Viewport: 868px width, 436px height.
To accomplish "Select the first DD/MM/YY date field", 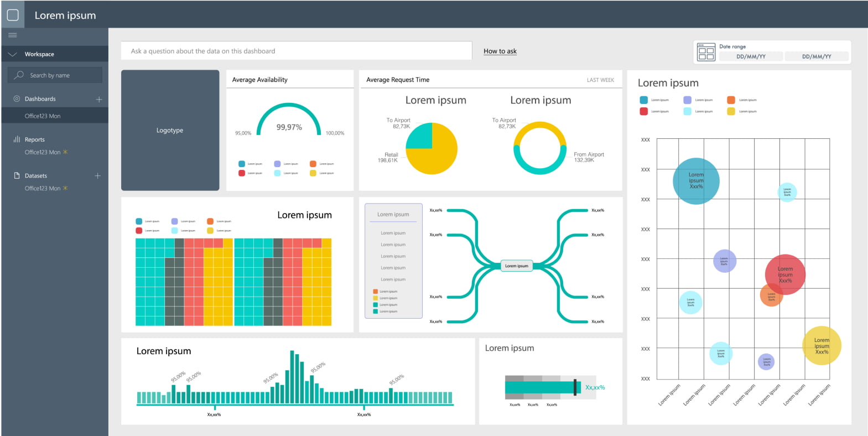I will pos(751,56).
